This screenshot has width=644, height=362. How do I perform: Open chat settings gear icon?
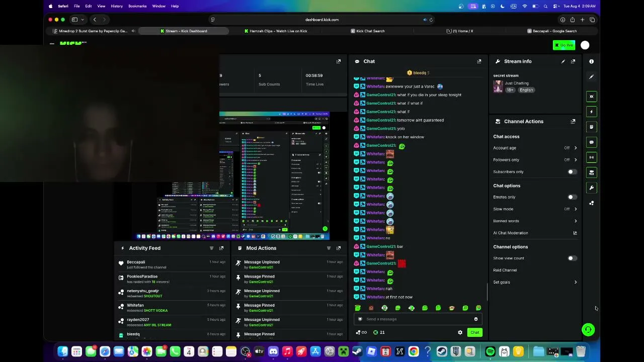pos(460,332)
